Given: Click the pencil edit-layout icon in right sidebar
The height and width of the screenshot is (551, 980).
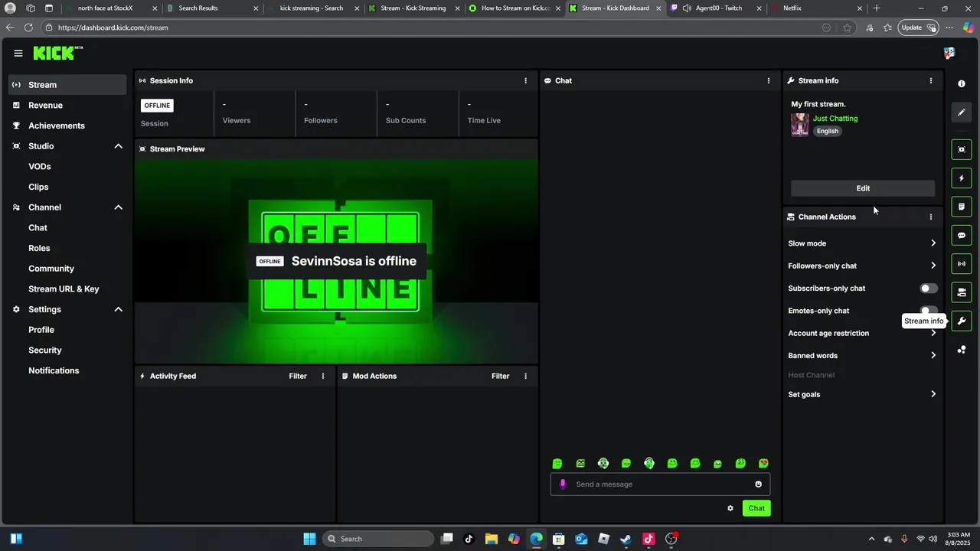Looking at the screenshot, I should click(962, 112).
